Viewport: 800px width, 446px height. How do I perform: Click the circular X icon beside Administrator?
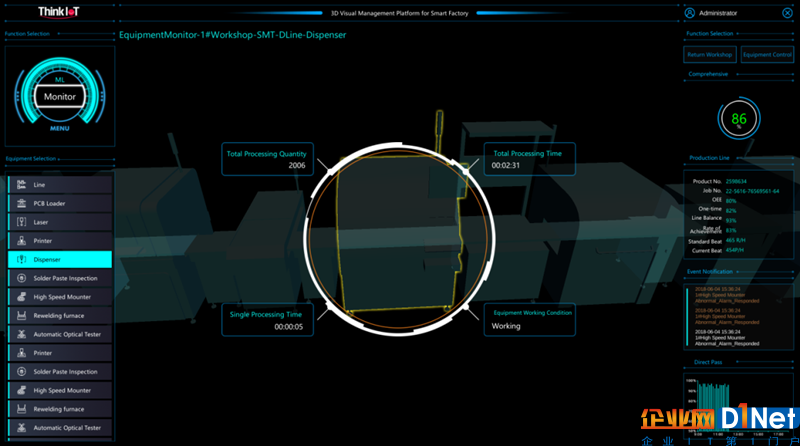(786, 13)
